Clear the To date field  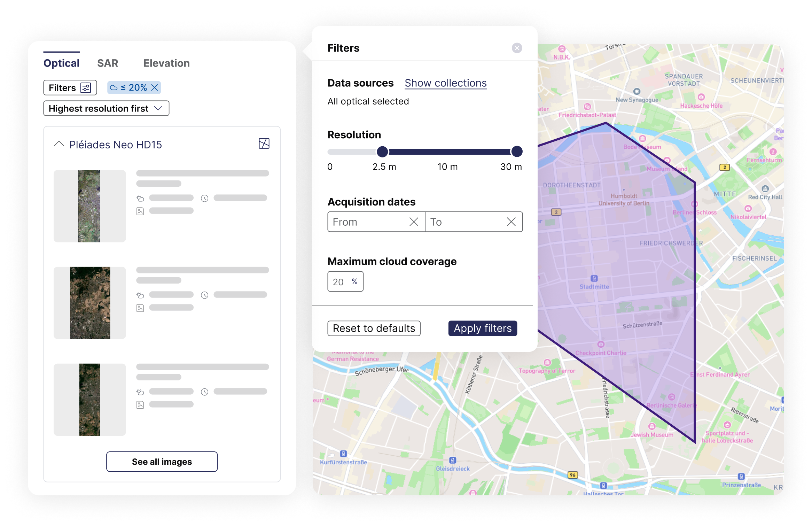(x=511, y=222)
